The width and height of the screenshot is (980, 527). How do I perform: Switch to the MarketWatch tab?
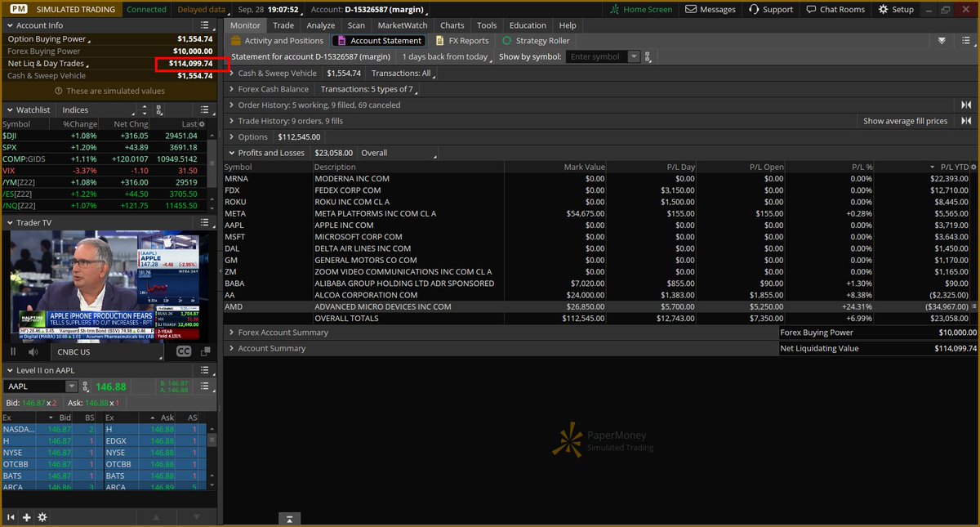pyautogui.click(x=403, y=25)
